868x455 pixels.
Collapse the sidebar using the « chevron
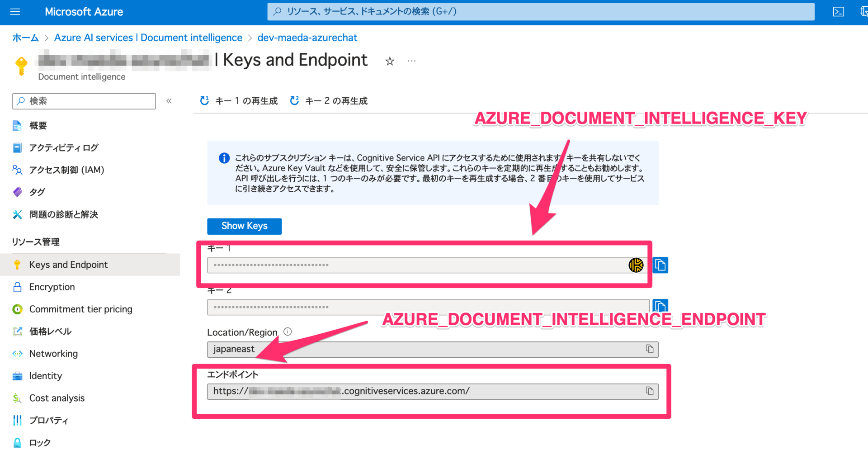point(169,101)
